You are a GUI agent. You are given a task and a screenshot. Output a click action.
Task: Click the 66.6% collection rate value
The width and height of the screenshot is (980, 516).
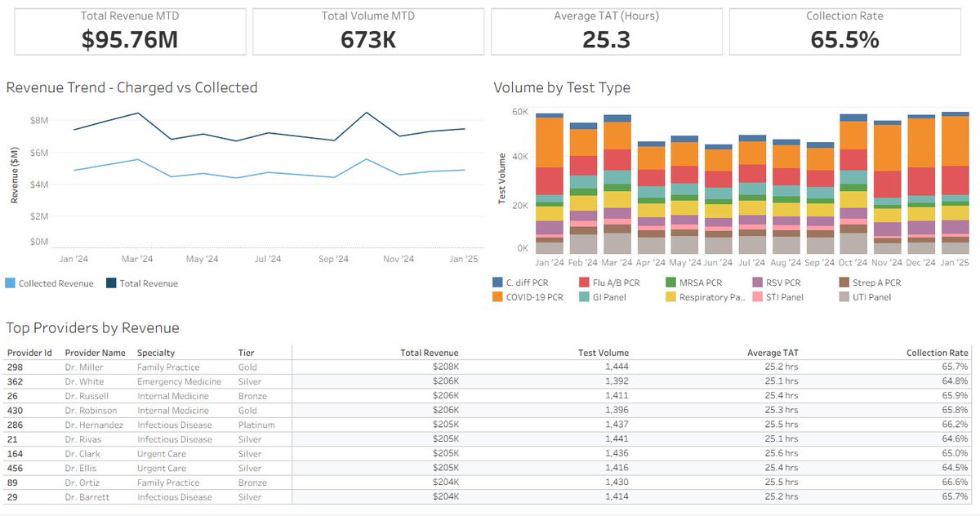pyautogui.click(x=954, y=483)
